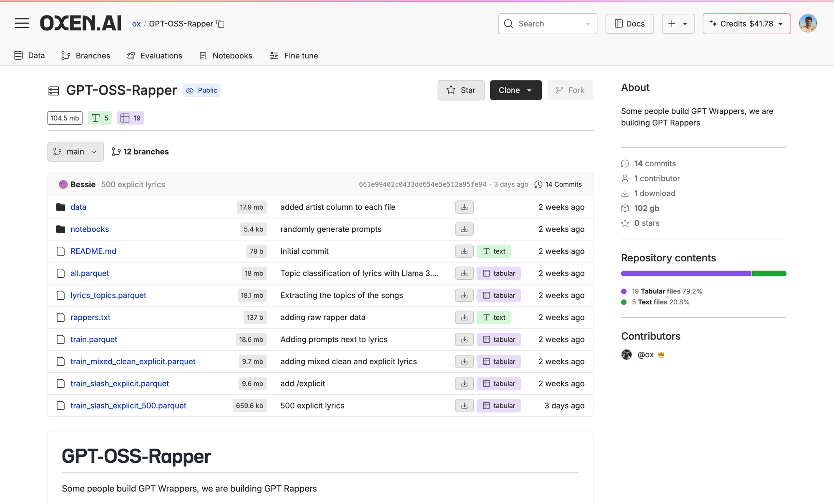The image size is (834, 504).
Task: Download train_slash_explicit.parquet file
Action: (464, 384)
